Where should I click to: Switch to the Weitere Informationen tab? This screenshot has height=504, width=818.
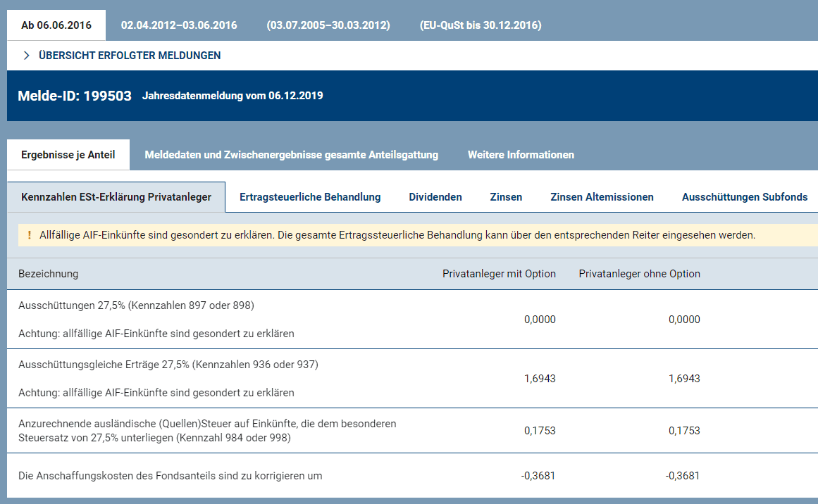point(521,155)
